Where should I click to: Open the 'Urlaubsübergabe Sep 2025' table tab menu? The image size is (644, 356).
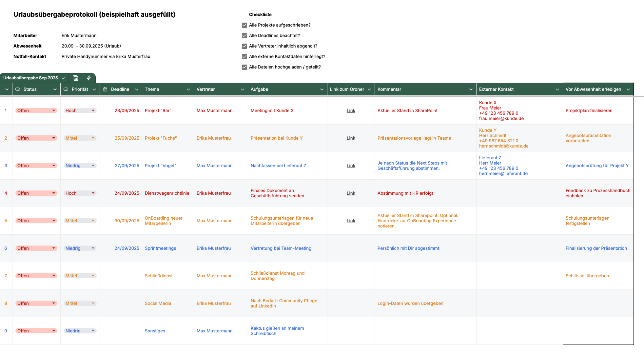tap(63, 78)
